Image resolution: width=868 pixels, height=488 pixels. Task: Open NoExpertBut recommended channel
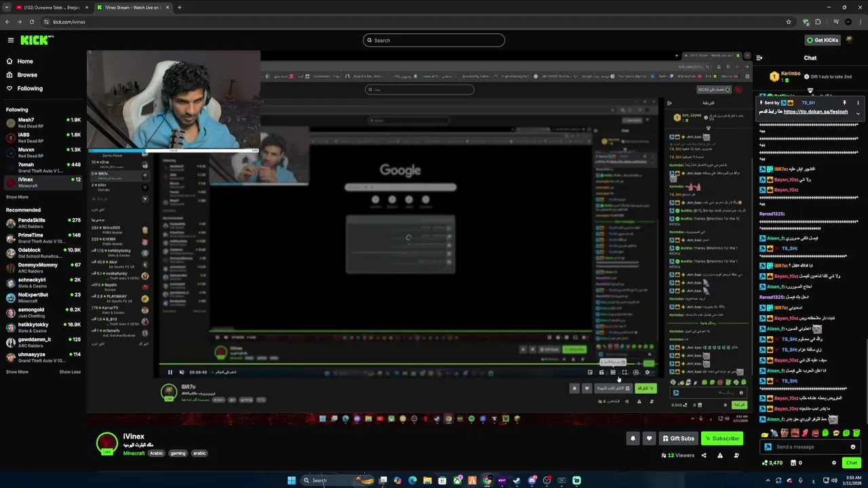coord(43,297)
